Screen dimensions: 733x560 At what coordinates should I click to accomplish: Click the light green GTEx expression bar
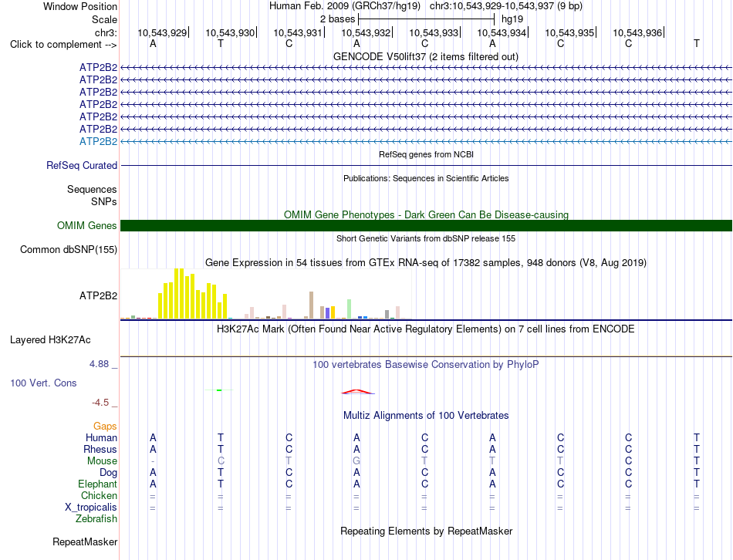click(350, 309)
